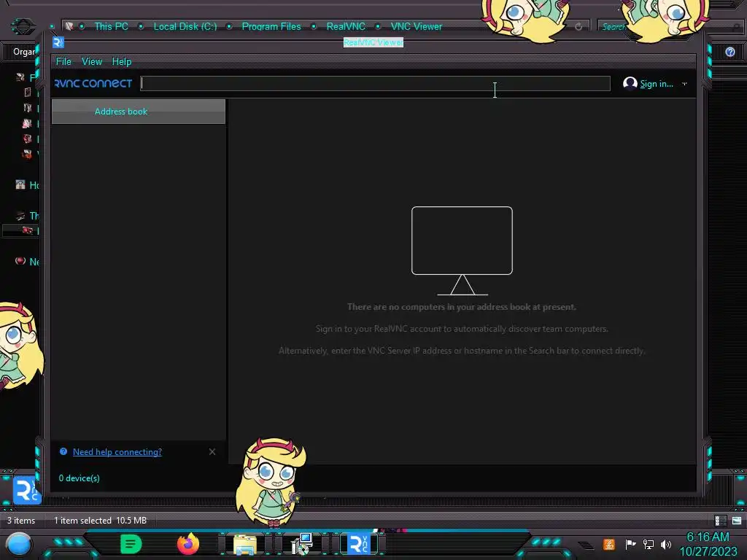Screen dimensions: 747x560
Task: Dismiss the Need help connecting banner
Action: point(212,451)
